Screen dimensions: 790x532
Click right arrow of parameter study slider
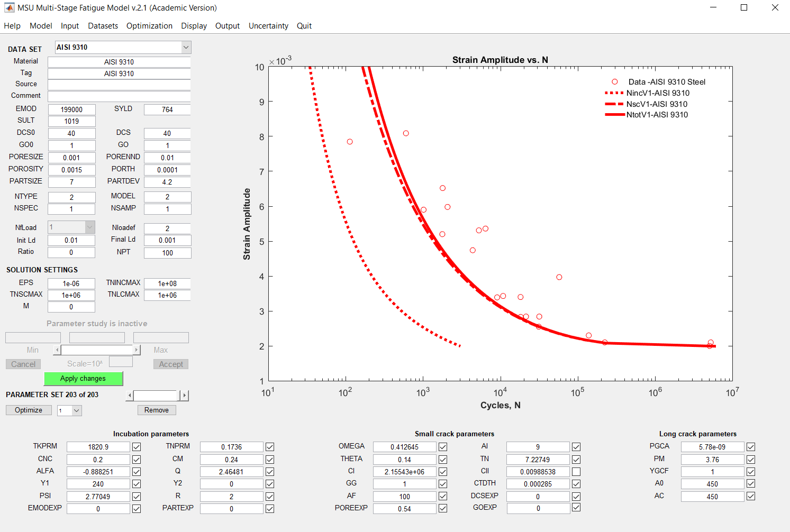(137, 350)
